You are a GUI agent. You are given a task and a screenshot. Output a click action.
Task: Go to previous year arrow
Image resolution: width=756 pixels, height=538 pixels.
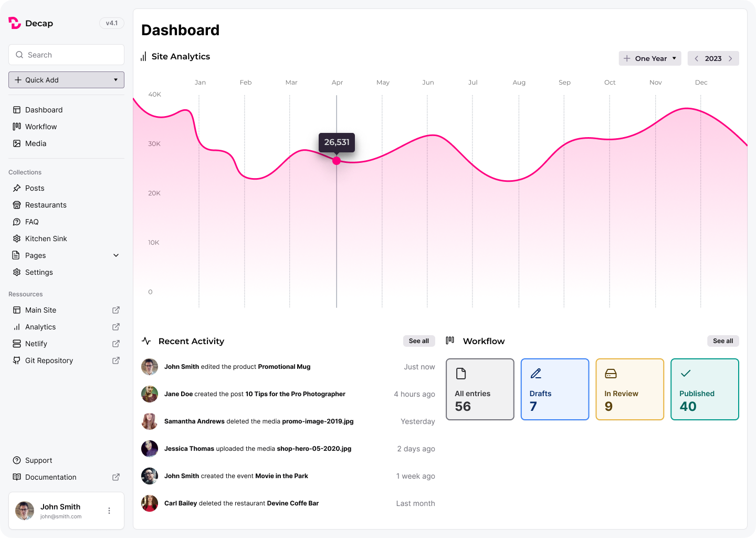pyautogui.click(x=697, y=58)
